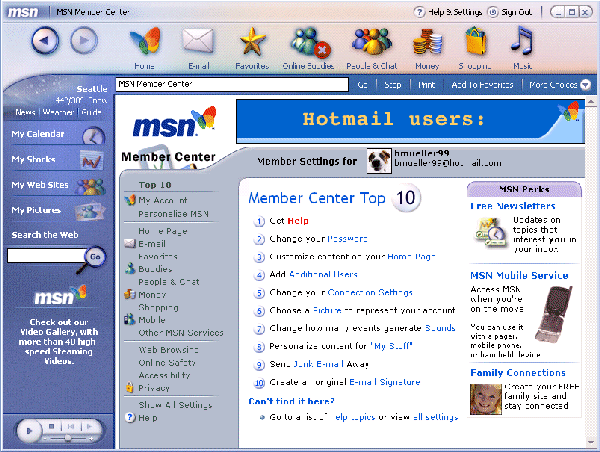This screenshot has width=600, height=452.
Task: Click the MSN Mobile Service heading link
Action: click(x=519, y=276)
